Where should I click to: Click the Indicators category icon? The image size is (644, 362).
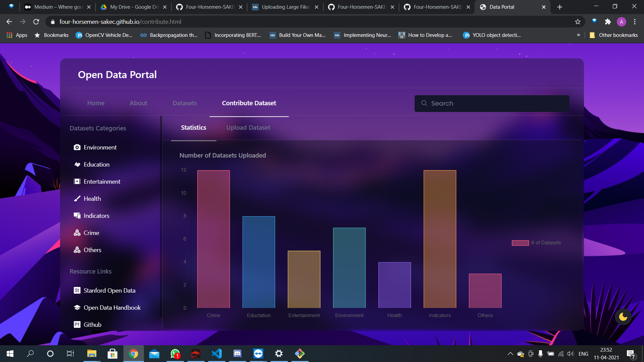coord(77,216)
